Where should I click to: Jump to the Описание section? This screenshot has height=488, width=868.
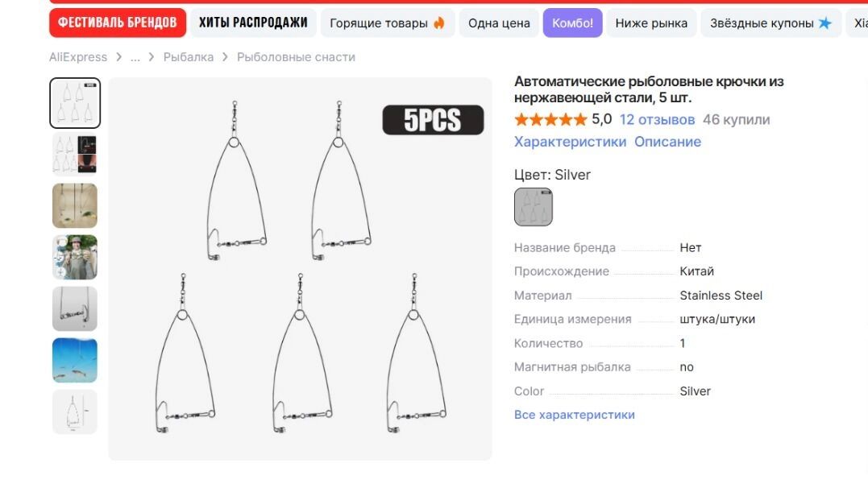(667, 142)
